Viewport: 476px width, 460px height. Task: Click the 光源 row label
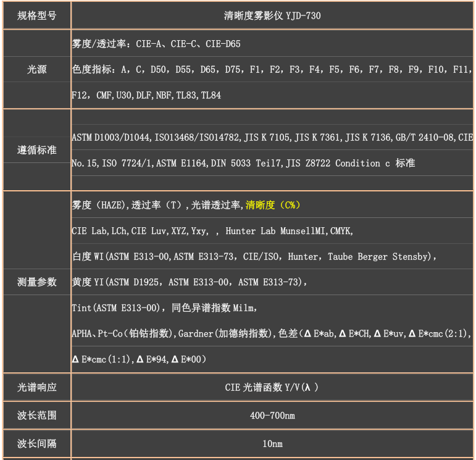[x=36, y=70]
